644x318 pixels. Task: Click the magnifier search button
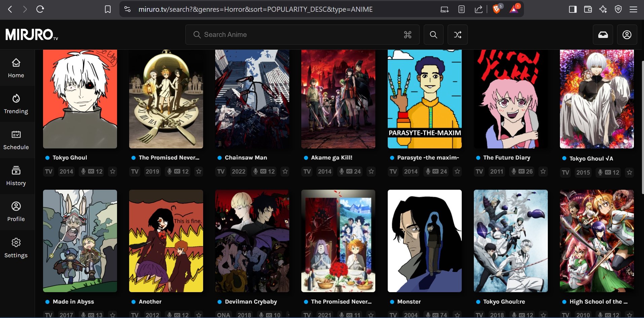pos(433,35)
